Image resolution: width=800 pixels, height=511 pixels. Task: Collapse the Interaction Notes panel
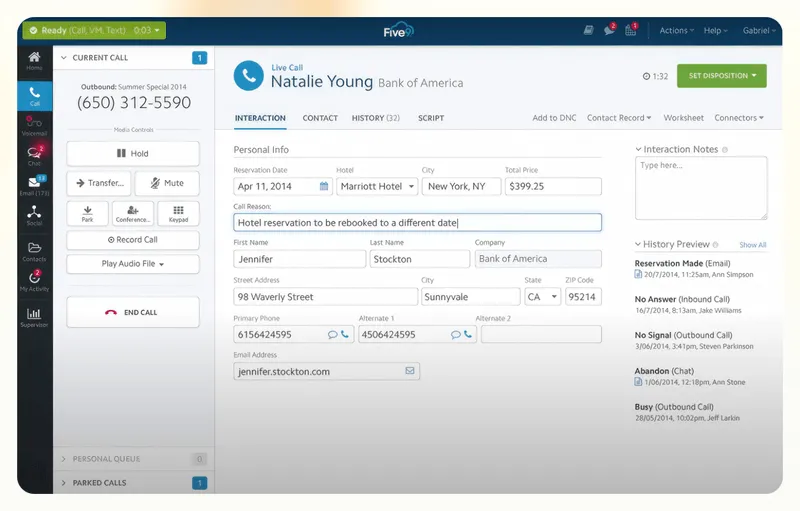[x=638, y=149]
